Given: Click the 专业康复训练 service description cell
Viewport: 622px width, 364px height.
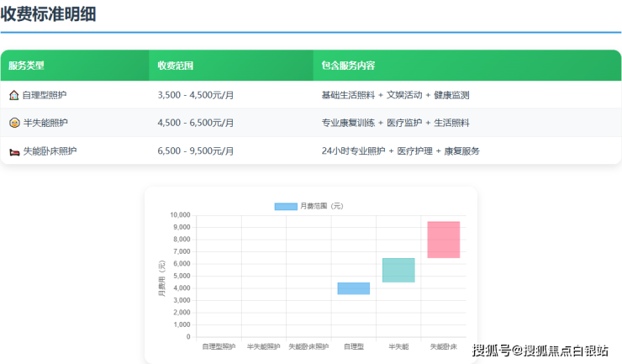Looking at the screenshot, I should tap(348, 123).
